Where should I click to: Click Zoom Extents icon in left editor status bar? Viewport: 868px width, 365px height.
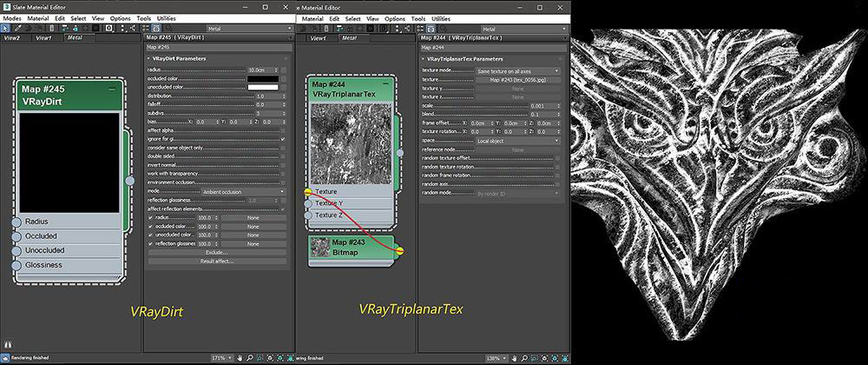pyautogui.click(x=270, y=358)
